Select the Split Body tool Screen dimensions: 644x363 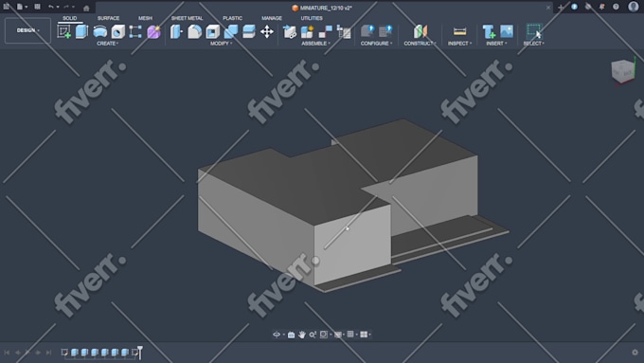[x=249, y=31]
